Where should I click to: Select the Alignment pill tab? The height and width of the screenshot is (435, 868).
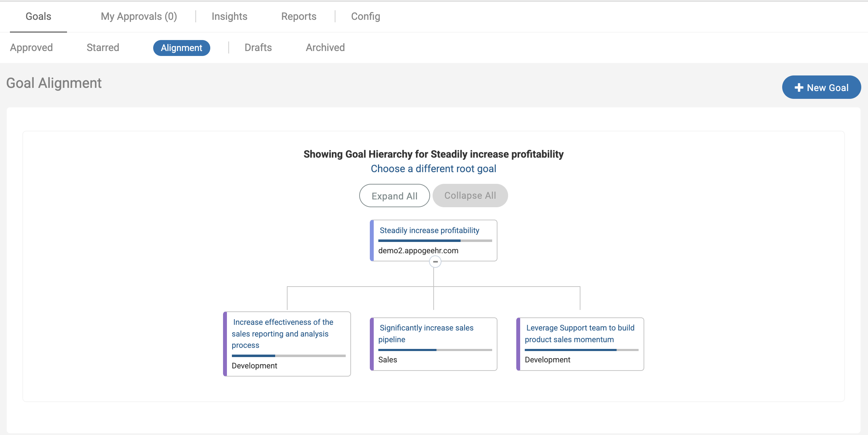(x=182, y=48)
